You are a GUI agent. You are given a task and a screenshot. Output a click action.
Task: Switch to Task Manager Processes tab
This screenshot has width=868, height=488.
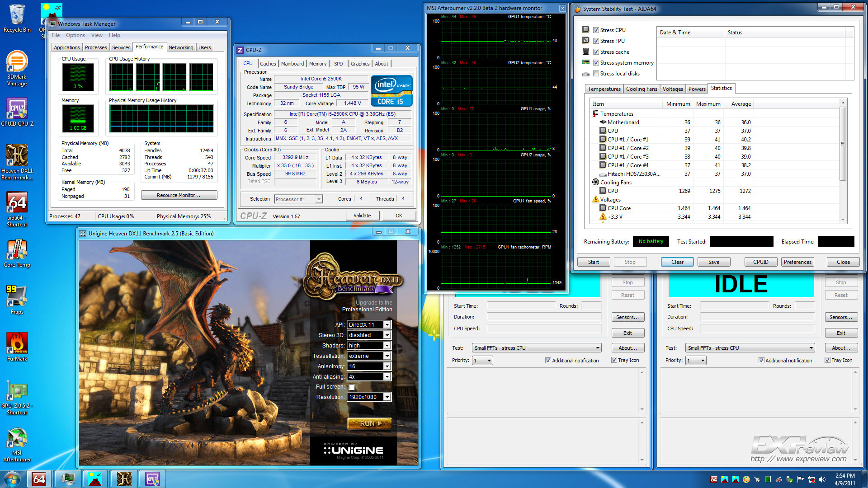pyautogui.click(x=96, y=47)
